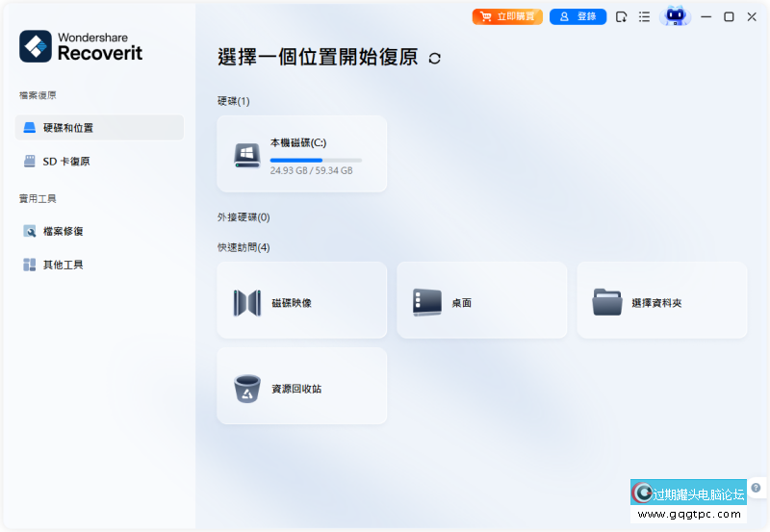The image size is (770, 532).
Task: Select the 本機磁碟(C:) drive card
Action: 302,154
